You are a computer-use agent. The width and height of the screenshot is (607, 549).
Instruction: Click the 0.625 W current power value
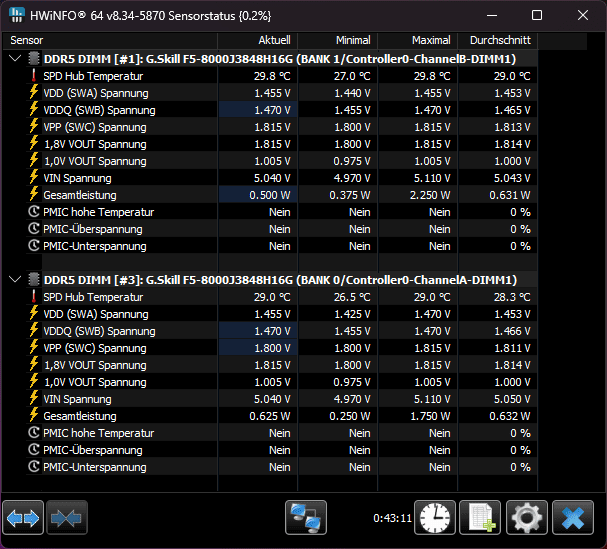269,416
